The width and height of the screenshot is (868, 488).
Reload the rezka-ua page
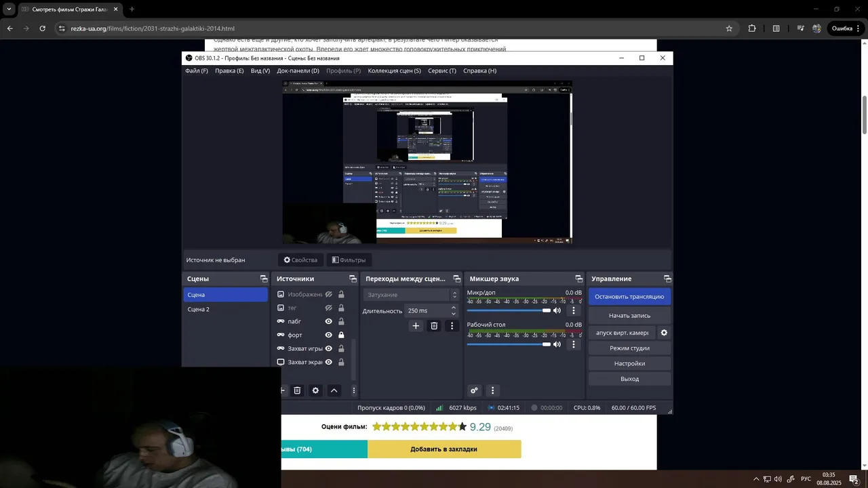coord(42,28)
